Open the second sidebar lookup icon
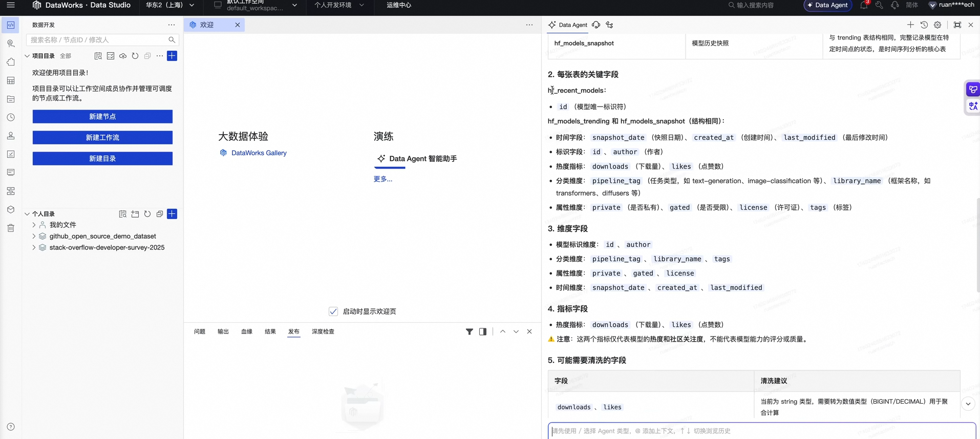Screen dimensions: 980x439 pos(11,44)
